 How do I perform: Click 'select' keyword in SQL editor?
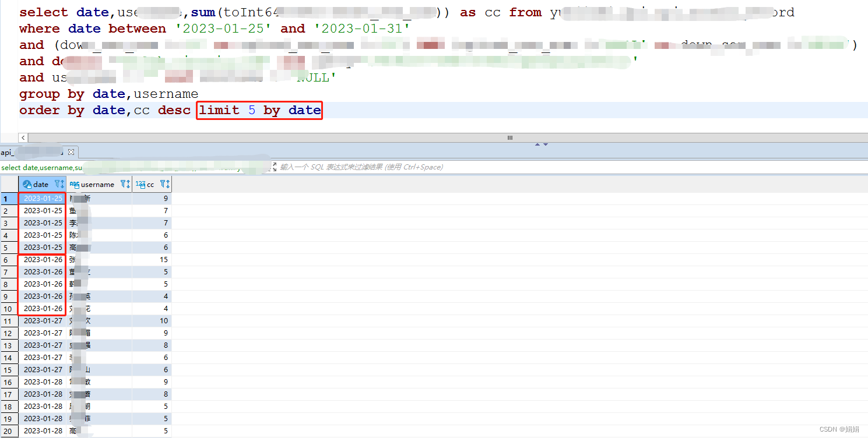click(x=44, y=12)
